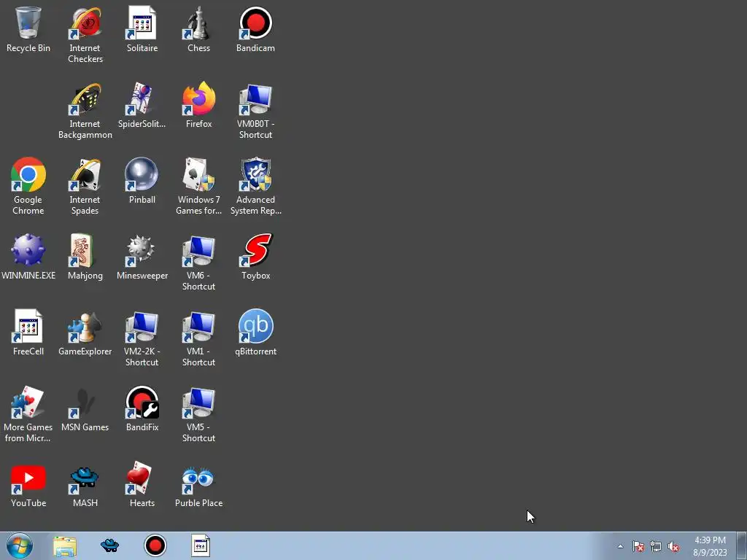
Task: Select the Pinball desktop icon
Action: coord(142,181)
